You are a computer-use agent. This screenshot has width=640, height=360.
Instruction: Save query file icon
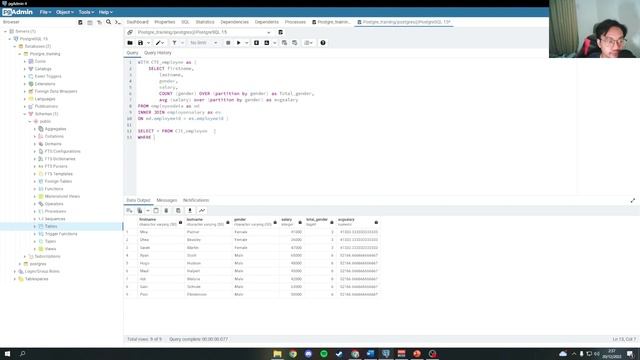coord(140,43)
